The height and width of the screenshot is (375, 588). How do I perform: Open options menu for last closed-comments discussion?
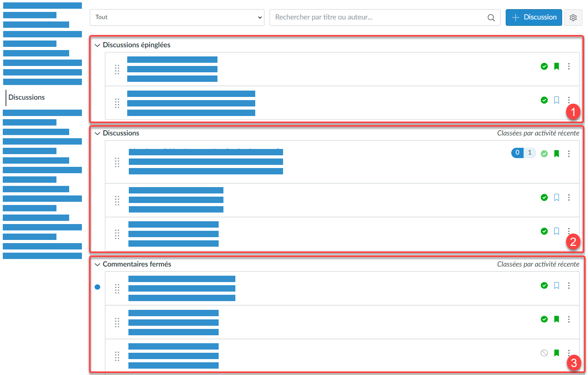click(569, 352)
